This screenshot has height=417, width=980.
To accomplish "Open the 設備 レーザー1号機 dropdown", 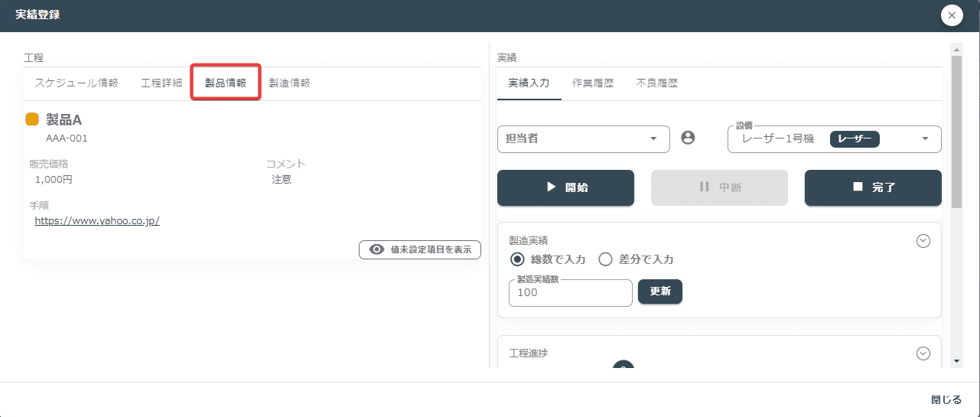I will point(834,139).
